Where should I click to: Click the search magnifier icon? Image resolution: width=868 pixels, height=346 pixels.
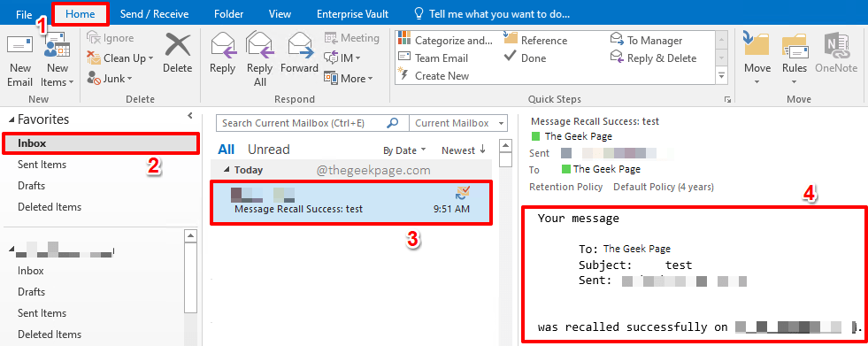pos(393,123)
